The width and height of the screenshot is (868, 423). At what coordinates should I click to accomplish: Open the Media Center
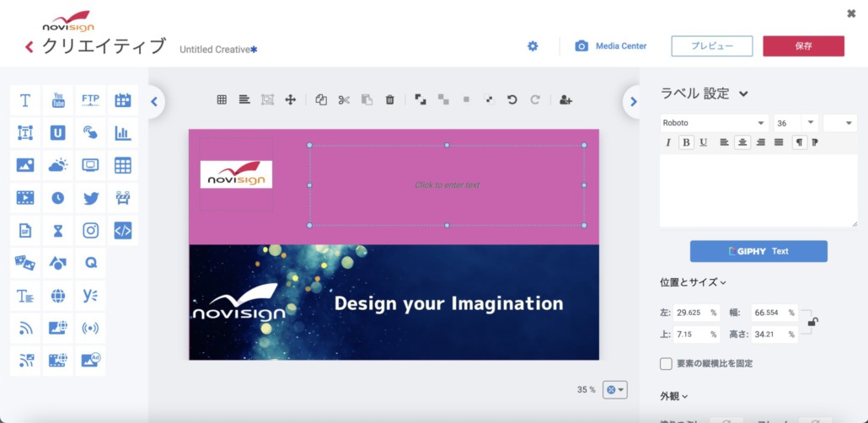coord(611,46)
